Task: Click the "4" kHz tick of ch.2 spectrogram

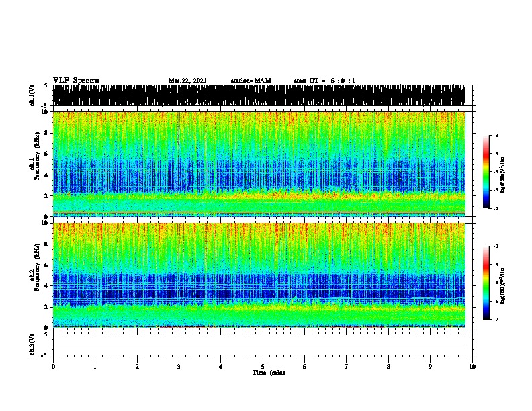Action: 46,286
